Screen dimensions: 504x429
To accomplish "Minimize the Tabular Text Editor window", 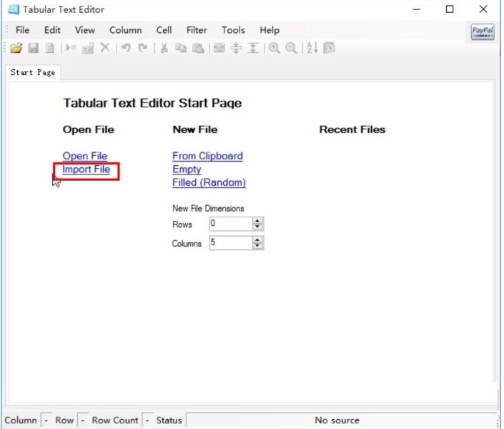I will (x=417, y=9).
